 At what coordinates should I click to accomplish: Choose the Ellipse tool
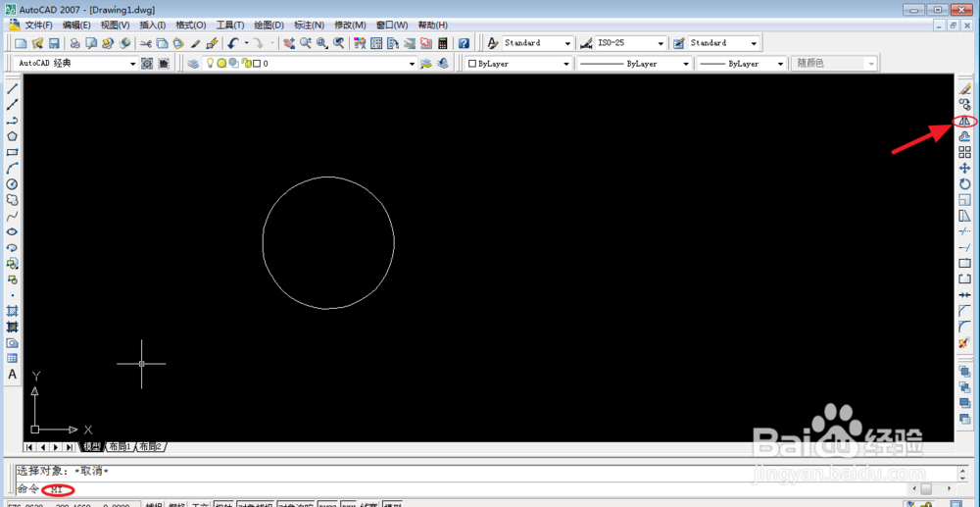[12, 231]
